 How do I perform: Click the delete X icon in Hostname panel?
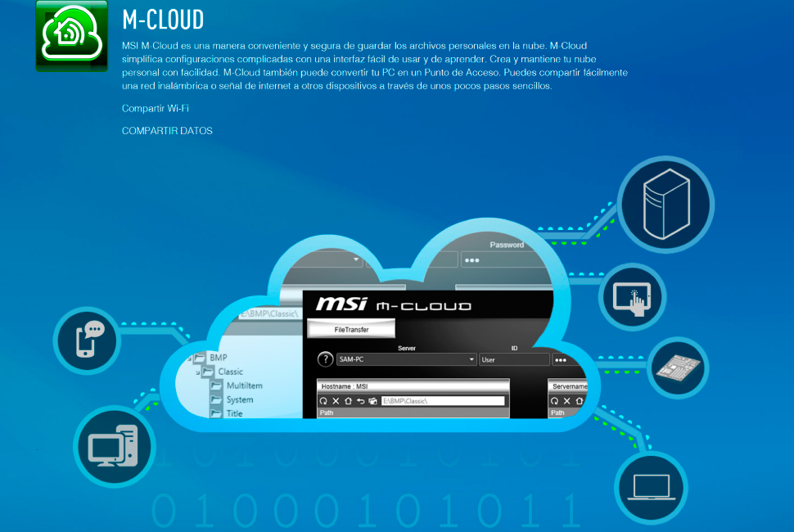[x=336, y=401]
